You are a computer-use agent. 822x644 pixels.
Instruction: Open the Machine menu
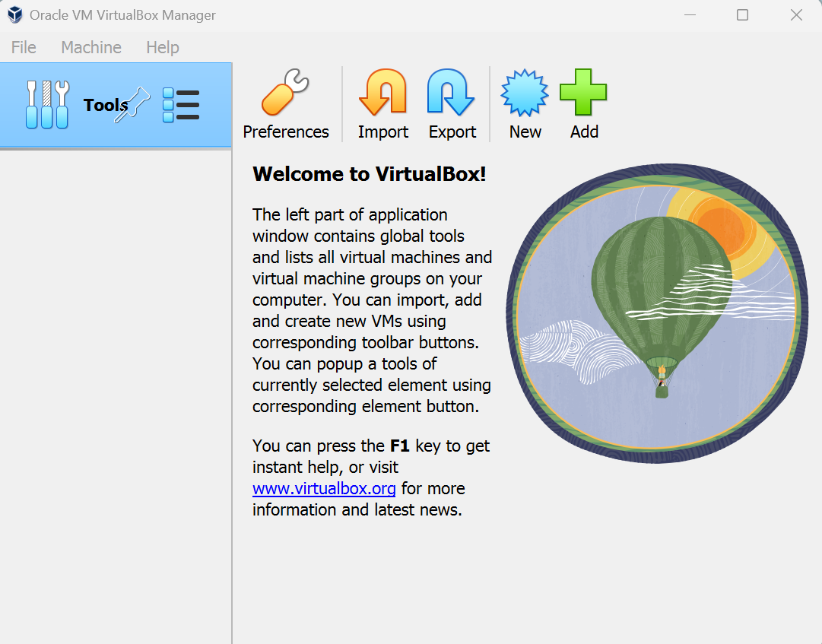(91, 47)
